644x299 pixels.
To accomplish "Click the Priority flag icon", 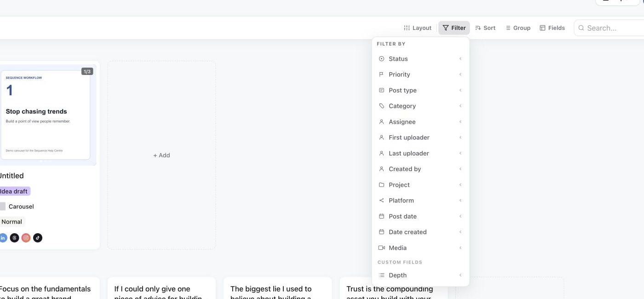I will [381, 75].
